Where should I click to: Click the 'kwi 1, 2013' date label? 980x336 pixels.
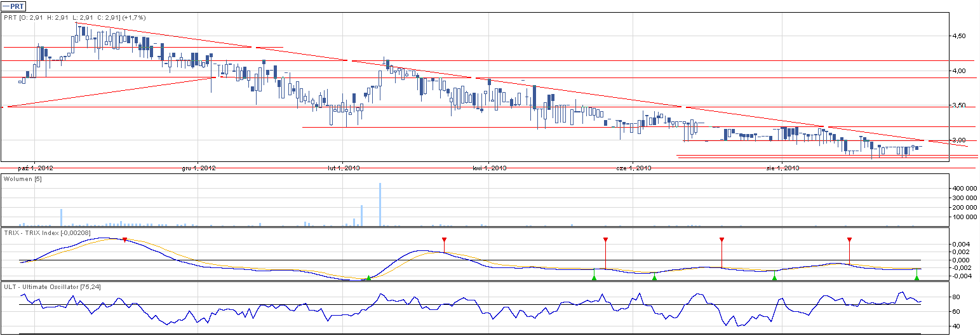[x=489, y=168]
